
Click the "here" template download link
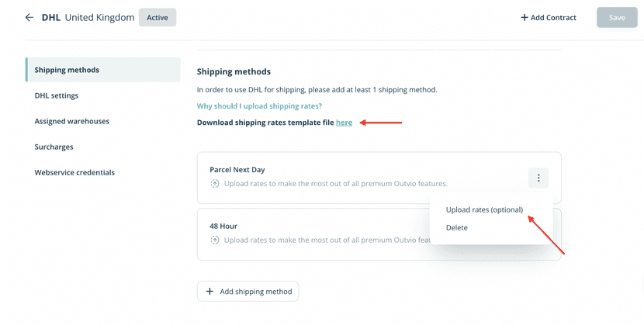pos(344,123)
